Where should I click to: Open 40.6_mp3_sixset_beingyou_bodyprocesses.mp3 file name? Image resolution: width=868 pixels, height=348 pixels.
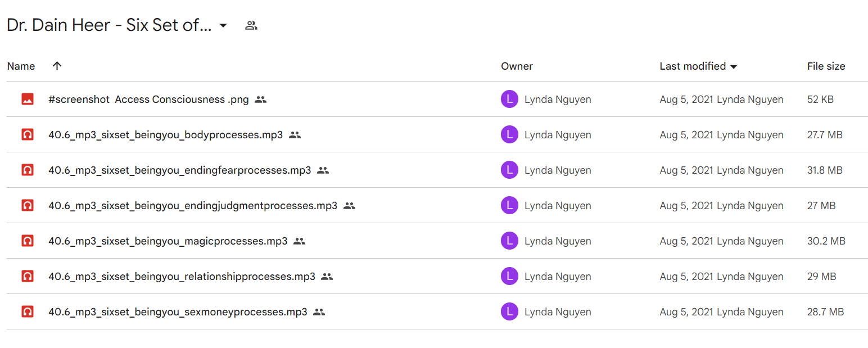tap(166, 135)
